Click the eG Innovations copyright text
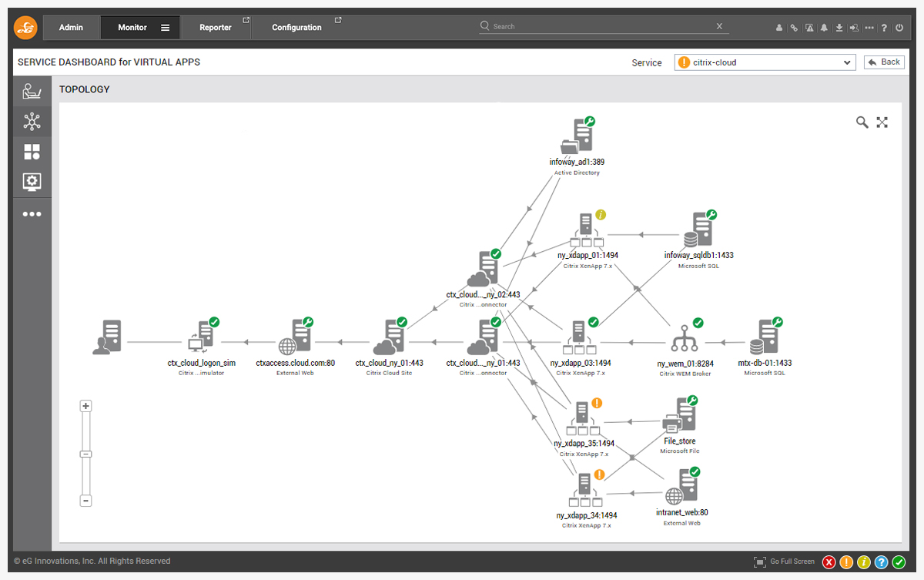The height and width of the screenshot is (580, 924). click(92, 562)
